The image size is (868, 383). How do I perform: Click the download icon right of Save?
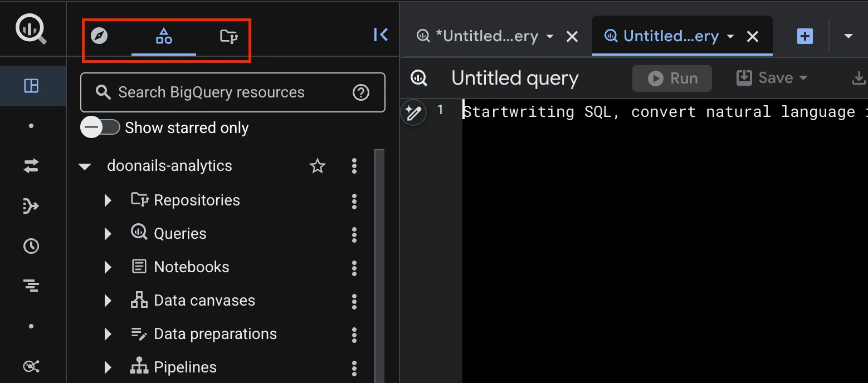[860, 78]
